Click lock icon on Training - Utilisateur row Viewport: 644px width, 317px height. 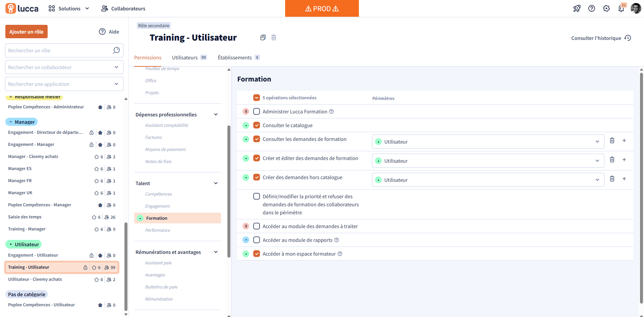85,267
